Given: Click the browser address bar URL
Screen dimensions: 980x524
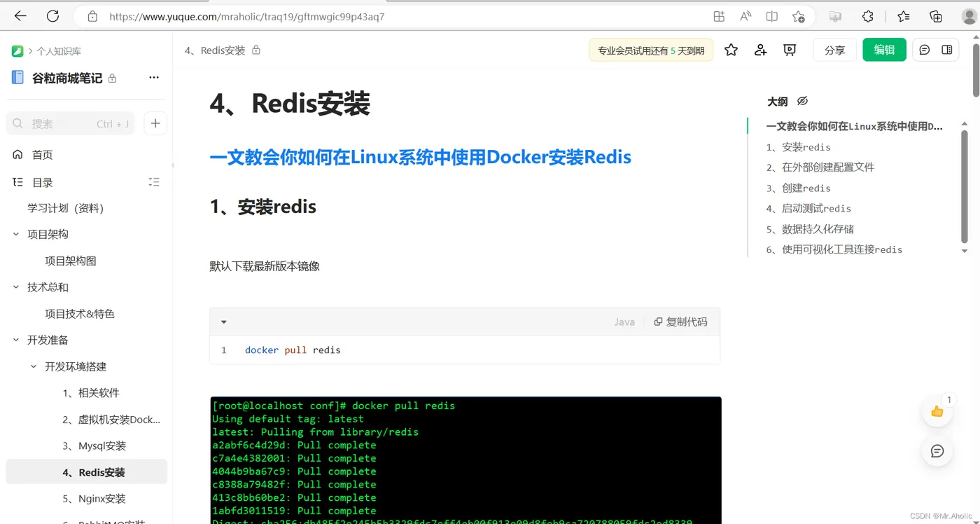Looking at the screenshot, I should point(246,17).
